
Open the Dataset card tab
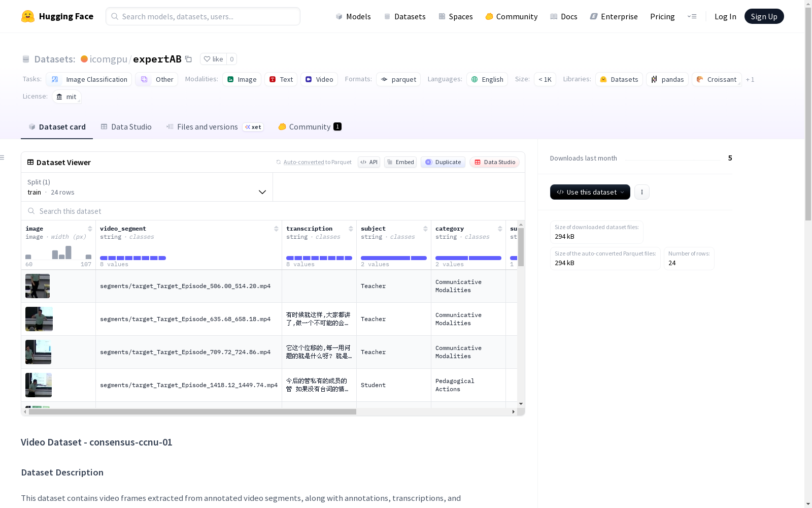coord(57,126)
